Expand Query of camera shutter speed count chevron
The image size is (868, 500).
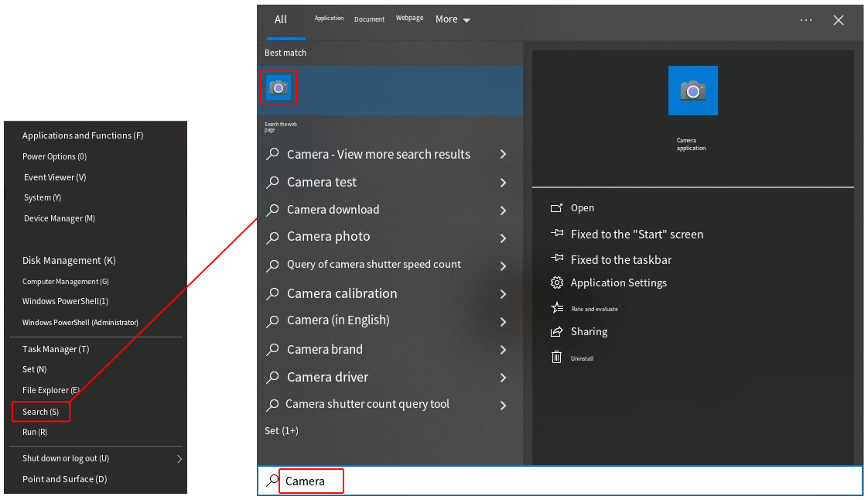(503, 266)
